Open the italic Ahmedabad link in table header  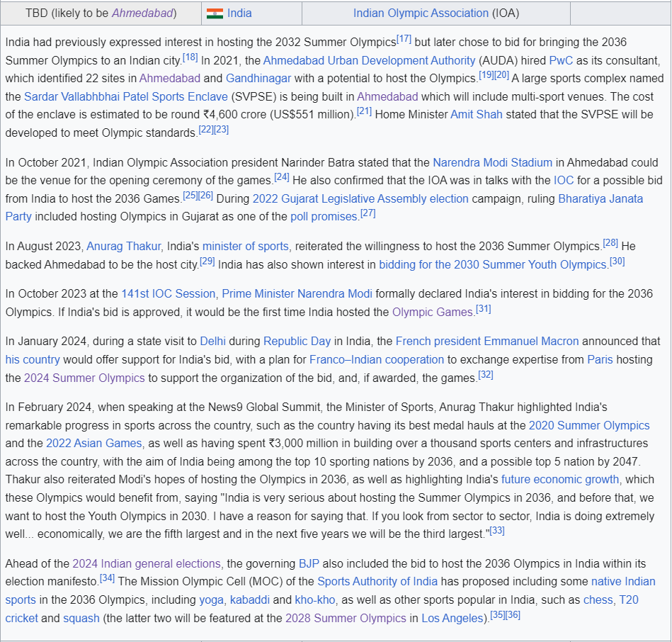pyautogui.click(x=142, y=13)
